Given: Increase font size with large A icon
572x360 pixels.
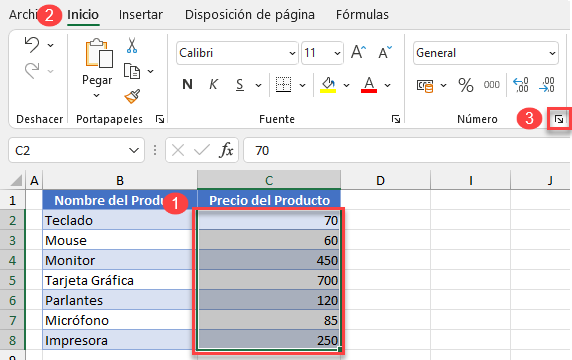Looking at the screenshot, I should pyautogui.click(x=358, y=53).
